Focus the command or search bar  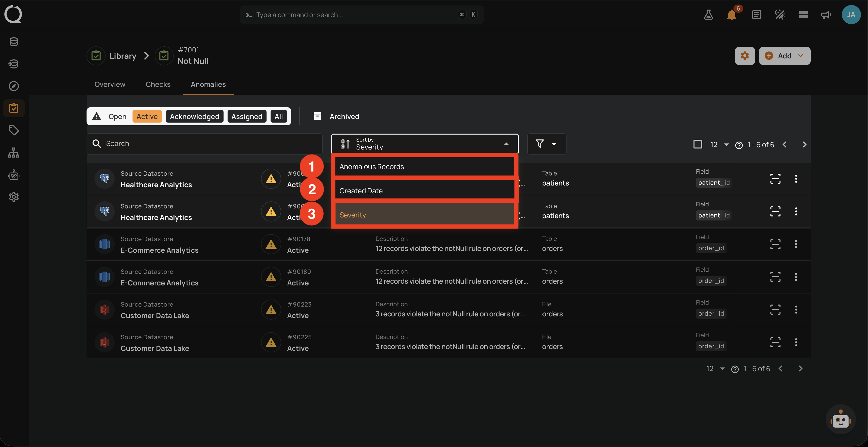tap(362, 15)
